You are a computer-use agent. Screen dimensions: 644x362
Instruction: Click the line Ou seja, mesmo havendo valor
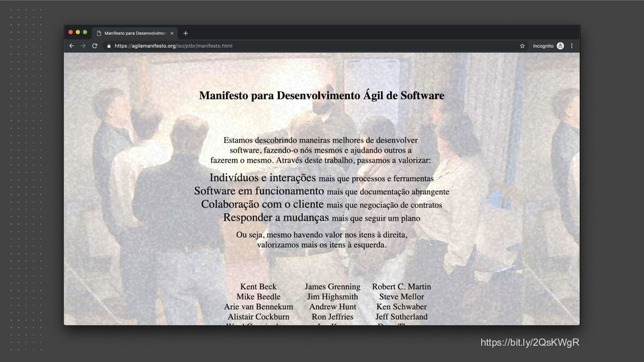[x=321, y=235]
